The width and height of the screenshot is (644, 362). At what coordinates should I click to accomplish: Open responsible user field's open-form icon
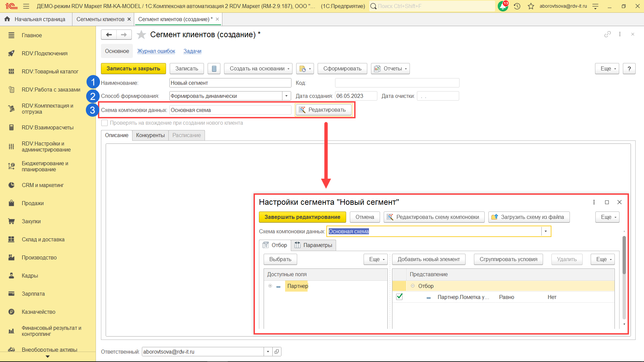click(x=277, y=352)
